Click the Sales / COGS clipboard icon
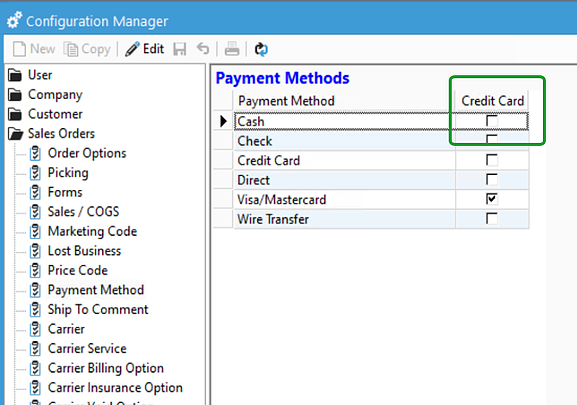The image size is (577, 405). click(x=35, y=212)
